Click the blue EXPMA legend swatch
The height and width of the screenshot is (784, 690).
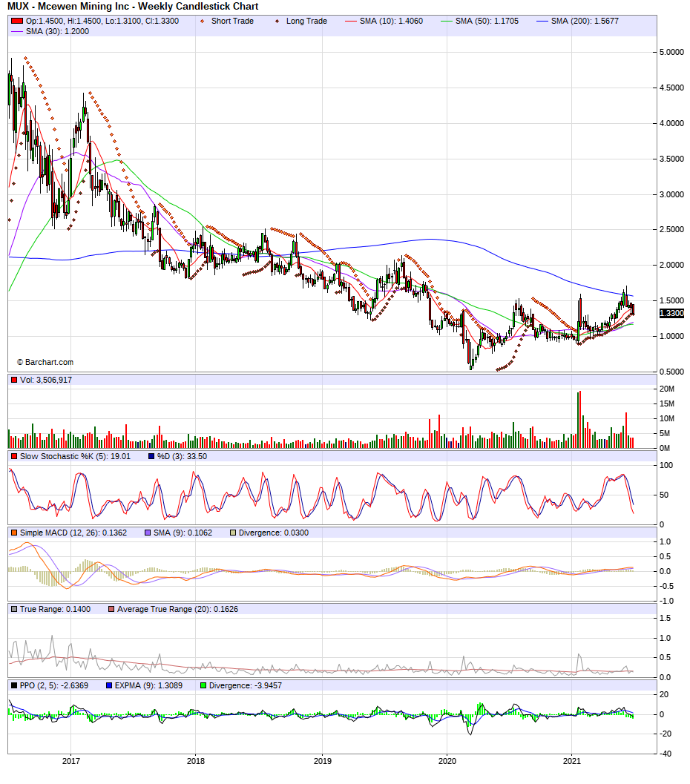point(109,685)
